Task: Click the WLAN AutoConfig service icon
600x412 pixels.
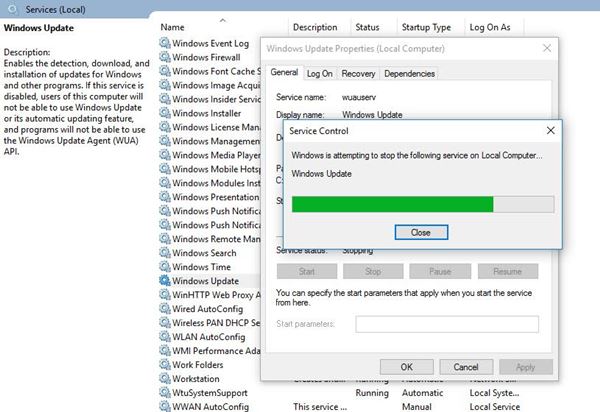Action: pyautogui.click(x=165, y=337)
